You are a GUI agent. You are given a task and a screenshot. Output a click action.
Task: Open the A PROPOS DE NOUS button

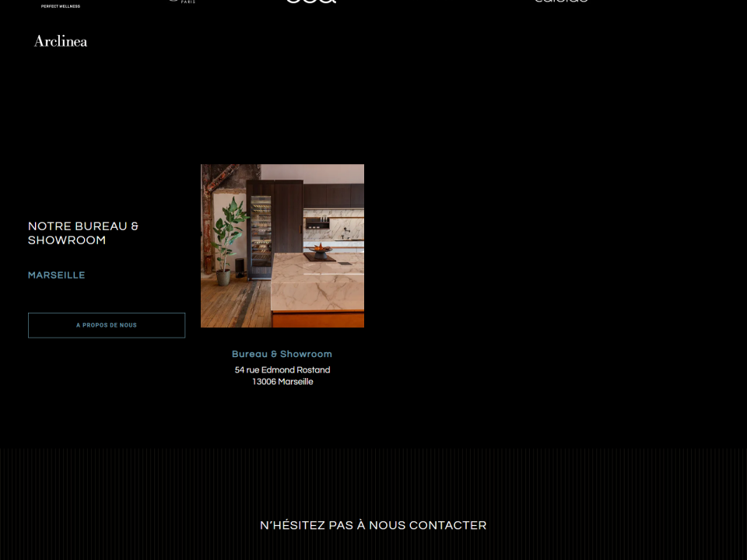(x=107, y=325)
